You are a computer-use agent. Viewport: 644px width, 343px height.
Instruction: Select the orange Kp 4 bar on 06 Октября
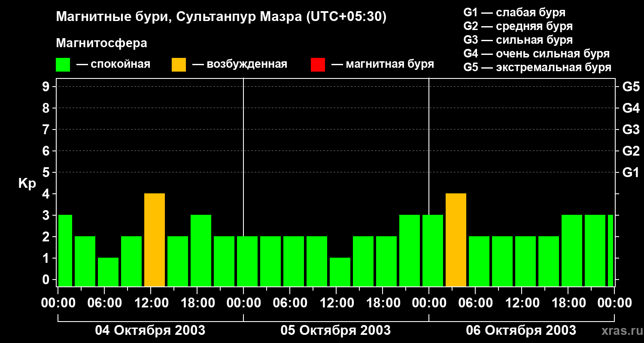coord(456,240)
